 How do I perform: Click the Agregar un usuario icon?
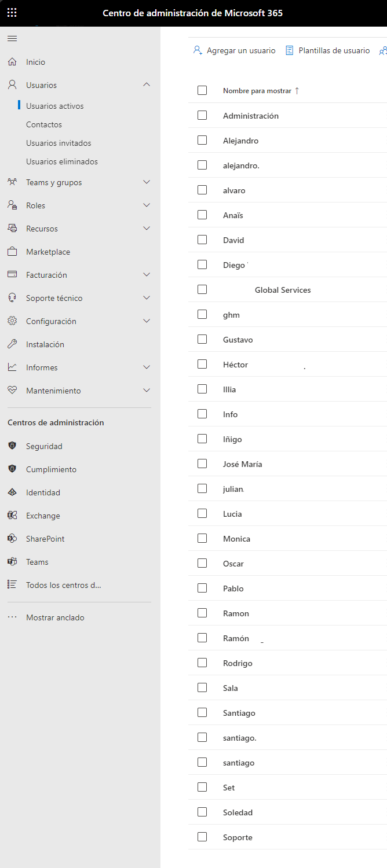pyautogui.click(x=198, y=50)
